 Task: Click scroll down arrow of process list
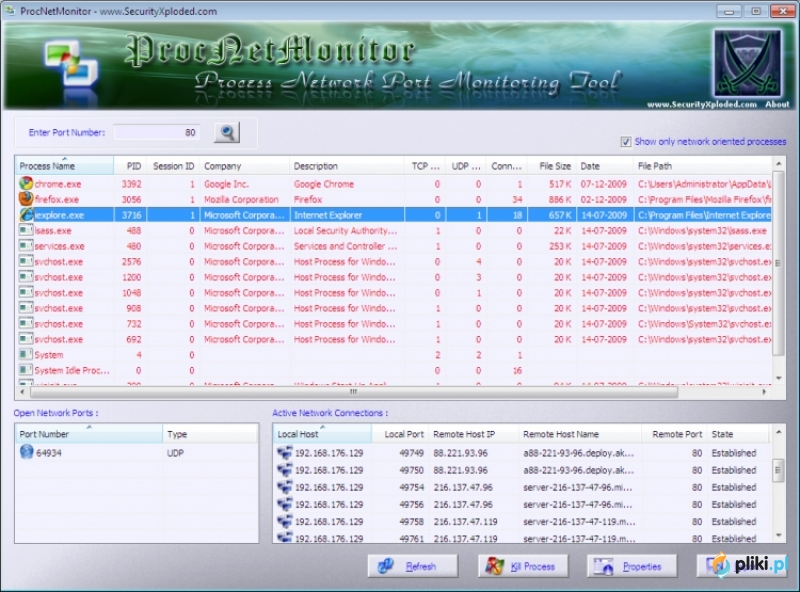pos(779,378)
